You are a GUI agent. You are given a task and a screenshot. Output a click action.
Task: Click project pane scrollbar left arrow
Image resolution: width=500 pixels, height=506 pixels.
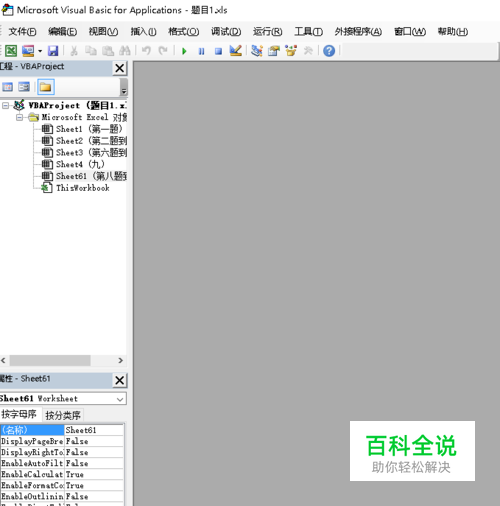click(x=3, y=361)
